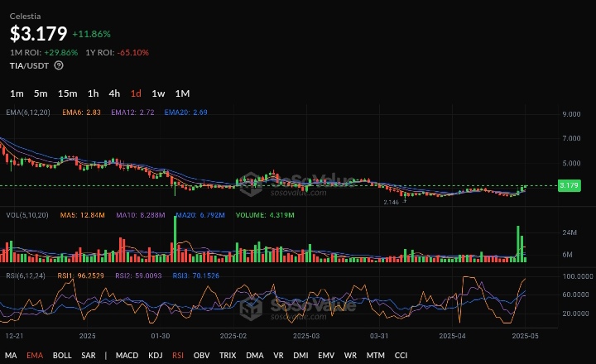The image size is (596, 364).
Task: Display the OBV indicator
Action: tap(201, 356)
